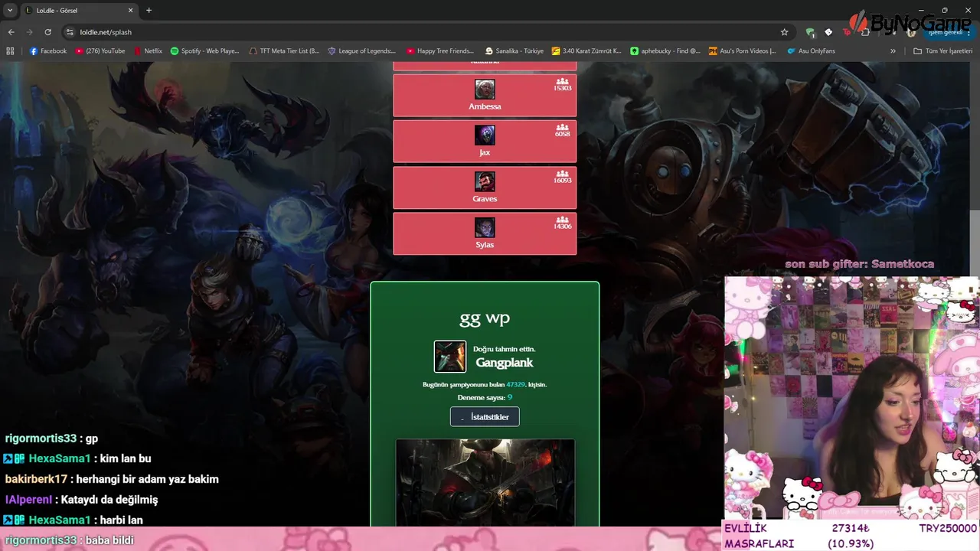The height and width of the screenshot is (551, 980).
Task: Click the 'Deneme sayısı: 9' text
Action: [x=485, y=398]
